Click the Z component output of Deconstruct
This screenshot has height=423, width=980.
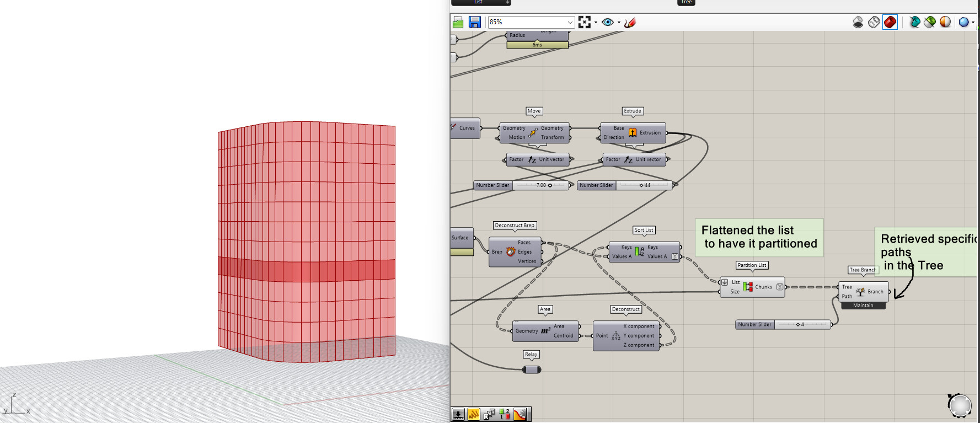click(639, 345)
